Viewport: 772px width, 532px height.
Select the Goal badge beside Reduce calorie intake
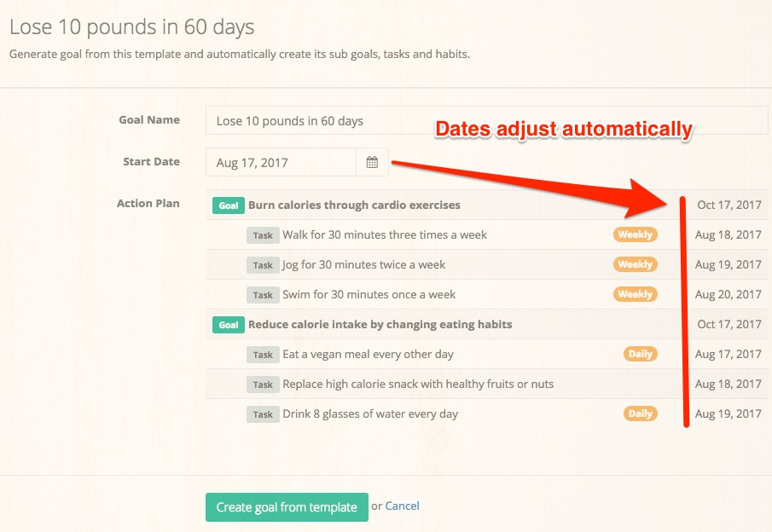(x=229, y=325)
